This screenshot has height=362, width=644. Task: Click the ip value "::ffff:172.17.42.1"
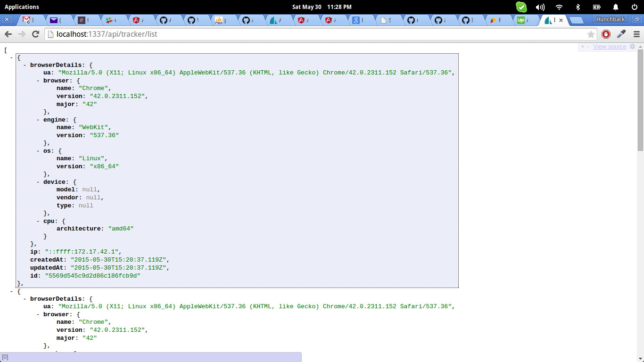click(82, 252)
